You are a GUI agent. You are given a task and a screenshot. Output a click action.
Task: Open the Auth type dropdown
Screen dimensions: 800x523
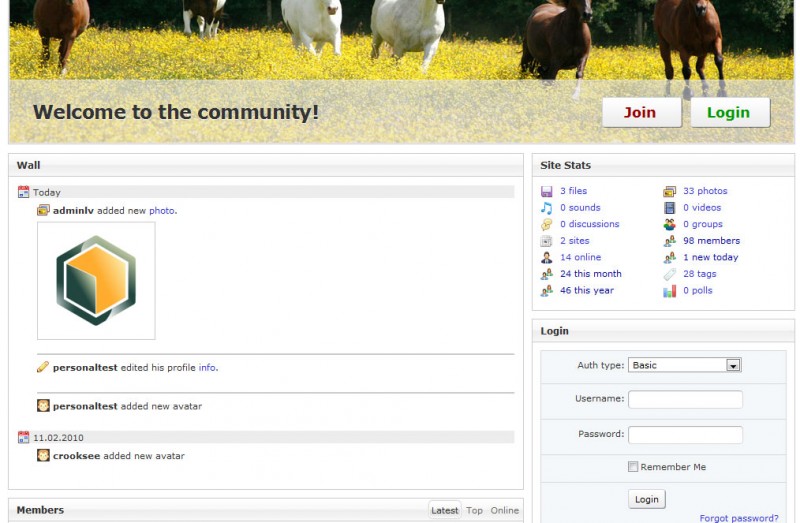pos(685,365)
